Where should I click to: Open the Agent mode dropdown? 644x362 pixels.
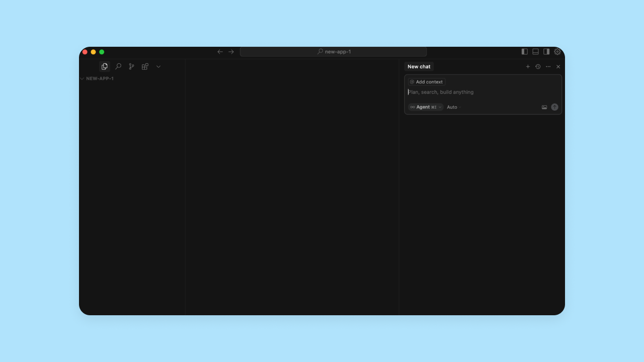tap(425, 107)
